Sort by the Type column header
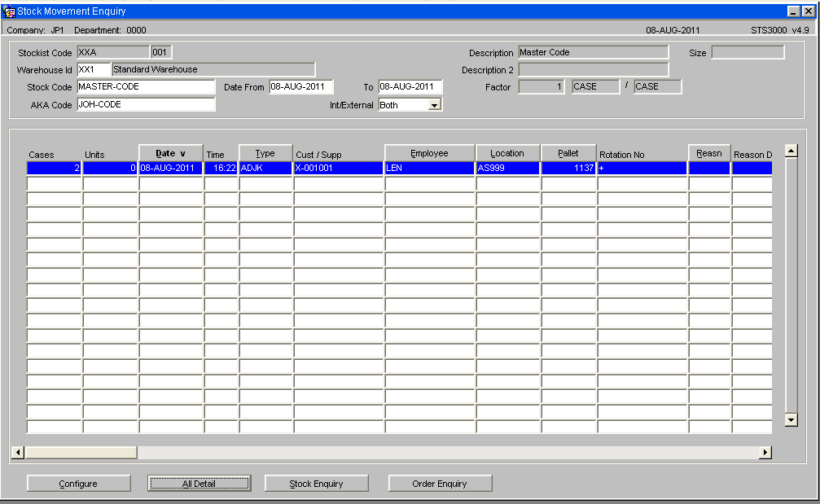 265,153
